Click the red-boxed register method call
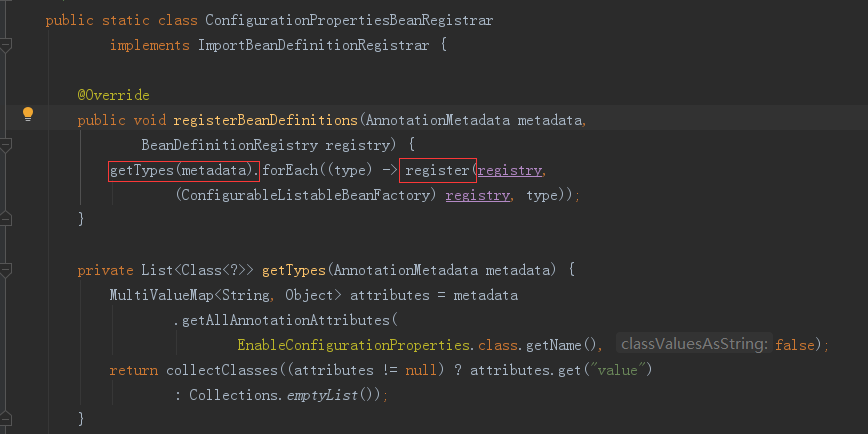The height and width of the screenshot is (434, 868). (437, 170)
